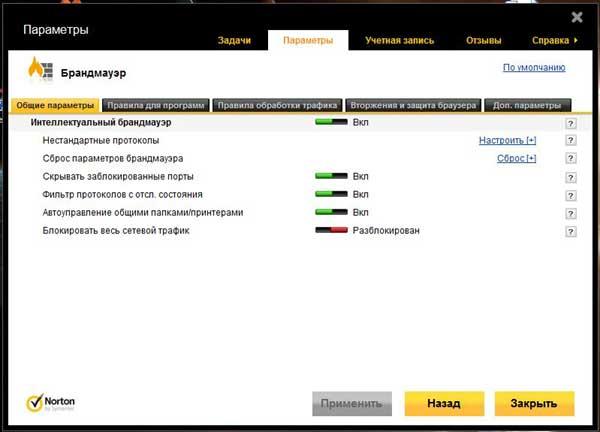Toggle Блокировать весь сетевой трафик switch
Screen dimensions: 600x432
(331, 230)
